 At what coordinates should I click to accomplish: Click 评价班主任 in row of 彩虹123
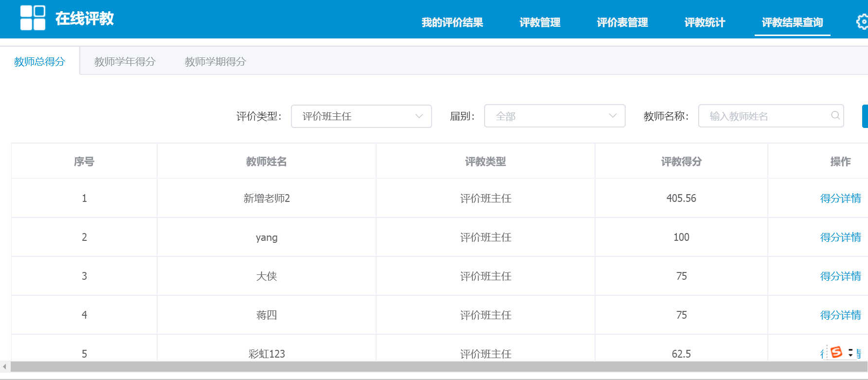click(486, 354)
